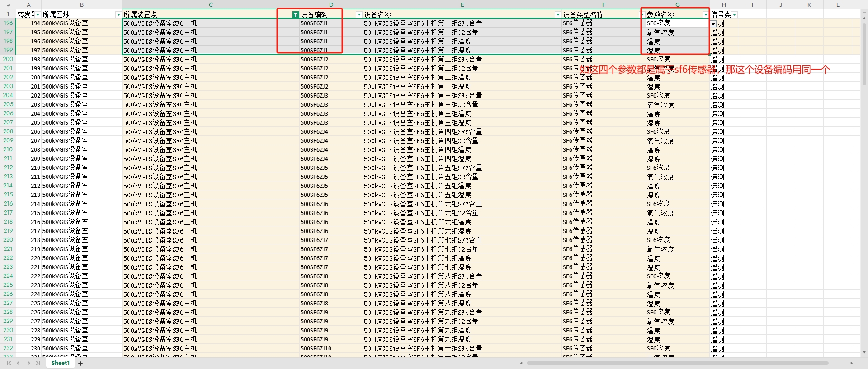Go to next sheet with arrow
Image resolution: width=868 pixels, height=369 pixels.
28,363
